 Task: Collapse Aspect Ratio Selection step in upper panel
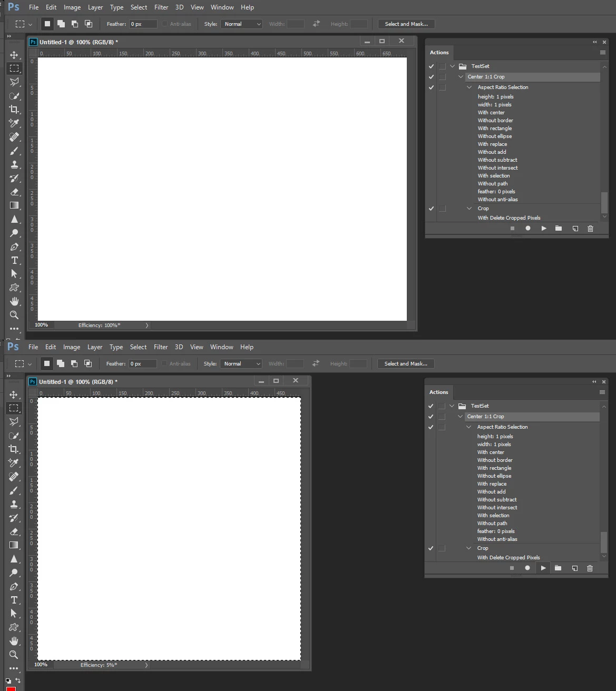[x=469, y=87]
